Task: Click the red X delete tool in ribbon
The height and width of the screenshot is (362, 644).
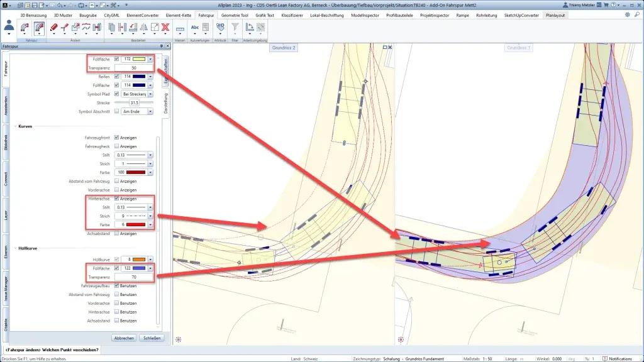Action: point(165,28)
